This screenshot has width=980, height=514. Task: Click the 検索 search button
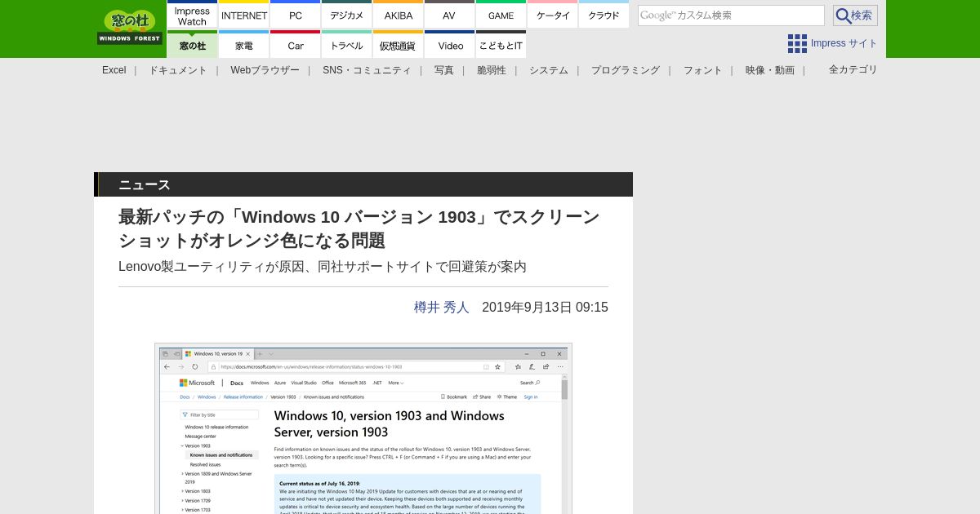click(855, 16)
